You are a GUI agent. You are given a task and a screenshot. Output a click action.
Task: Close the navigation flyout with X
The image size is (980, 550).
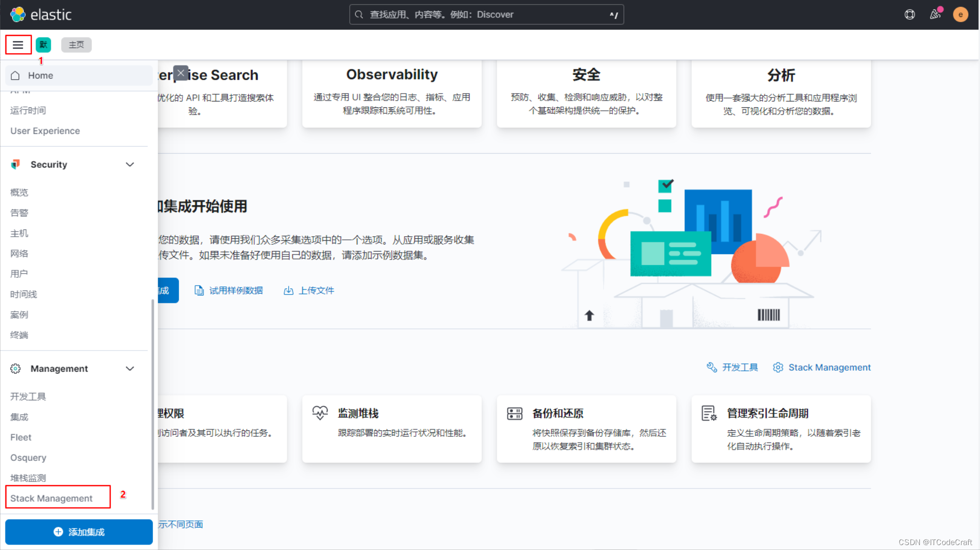[x=181, y=73]
